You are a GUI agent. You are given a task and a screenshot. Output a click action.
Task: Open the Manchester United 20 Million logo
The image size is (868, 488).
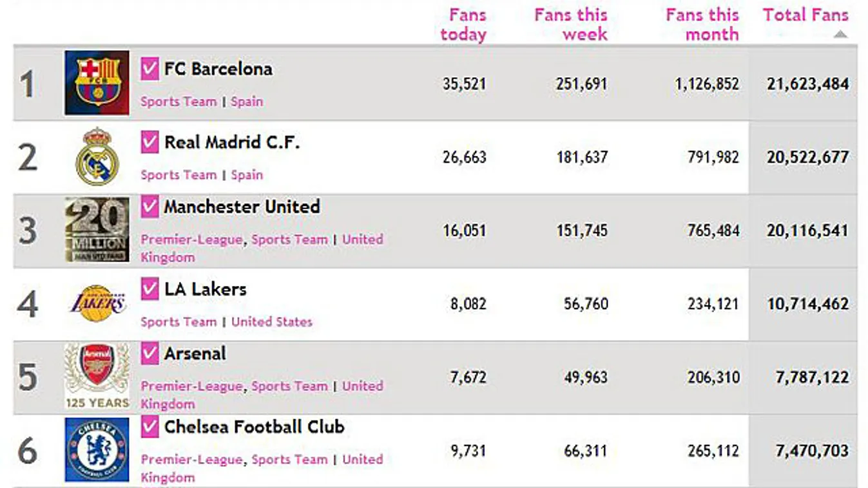click(97, 230)
